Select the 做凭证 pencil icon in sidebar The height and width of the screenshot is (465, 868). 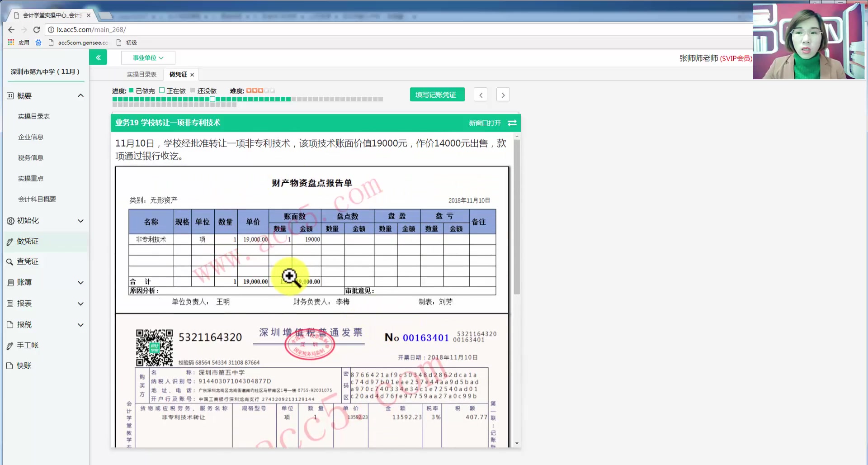click(x=10, y=241)
